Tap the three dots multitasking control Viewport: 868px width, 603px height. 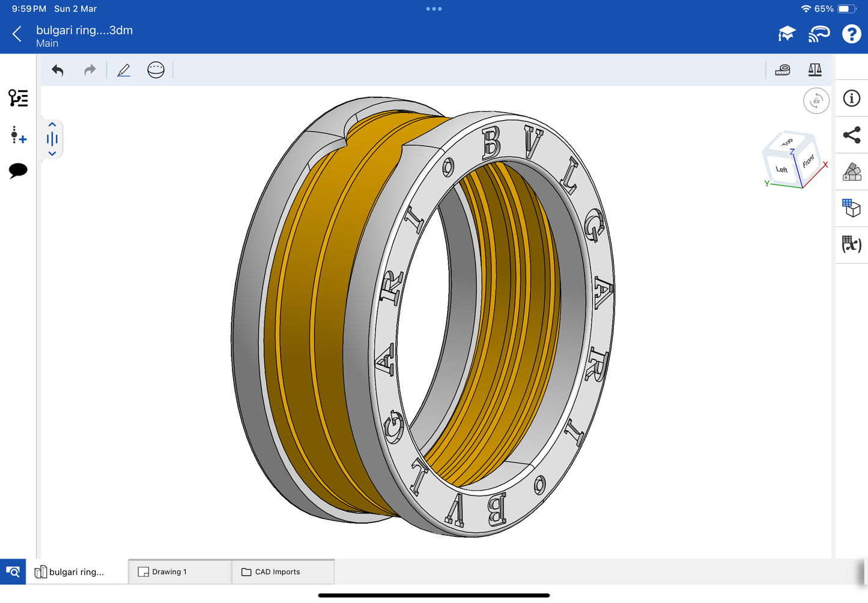[434, 9]
